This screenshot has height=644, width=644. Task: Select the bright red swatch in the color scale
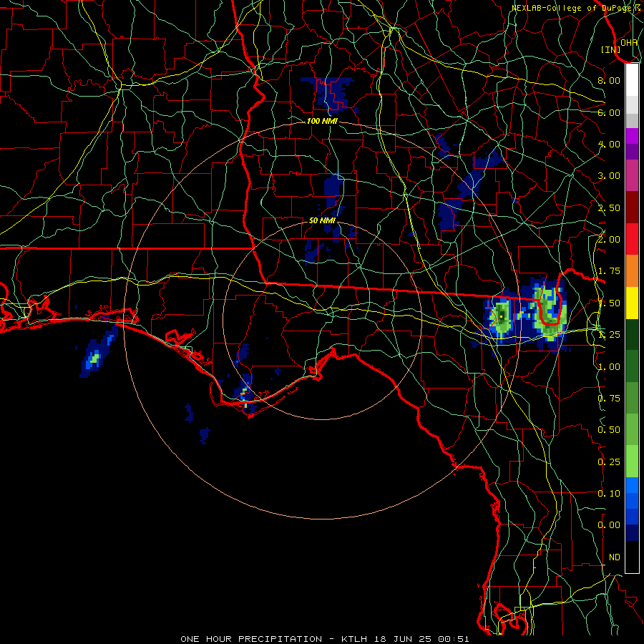pyautogui.click(x=632, y=240)
